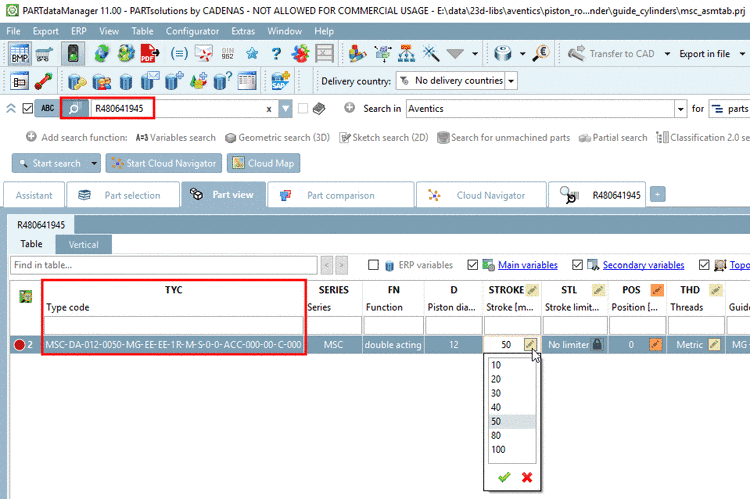Click the orange pencil icon in POS header
Screen dimensions: 750x499
pos(657,290)
